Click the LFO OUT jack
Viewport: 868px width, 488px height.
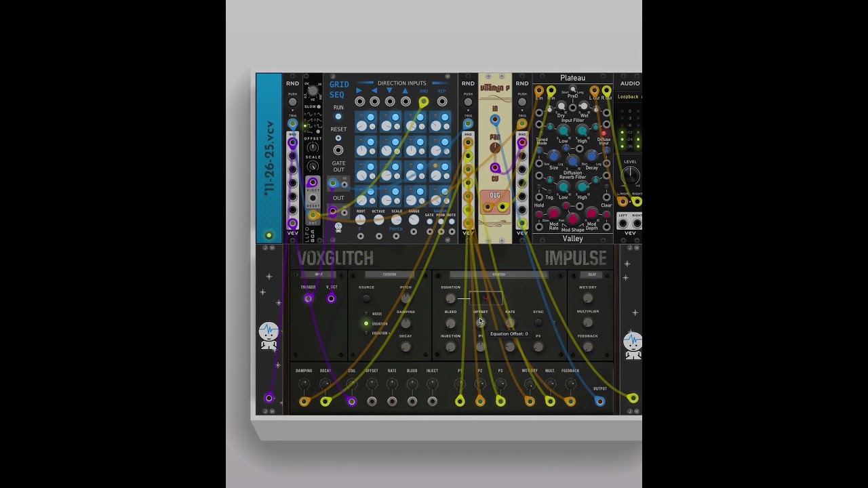(313, 216)
